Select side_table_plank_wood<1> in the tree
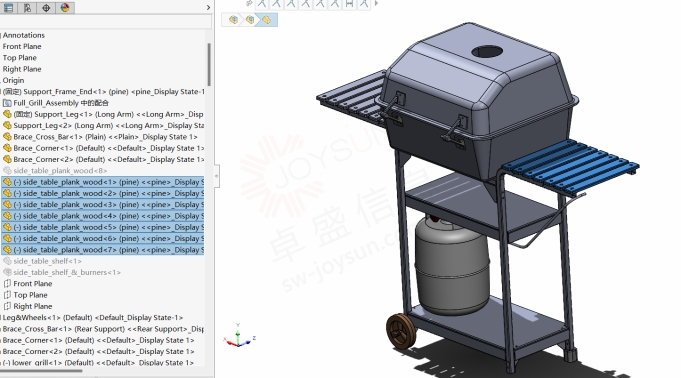The width and height of the screenshot is (681, 378). pos(102,182)
